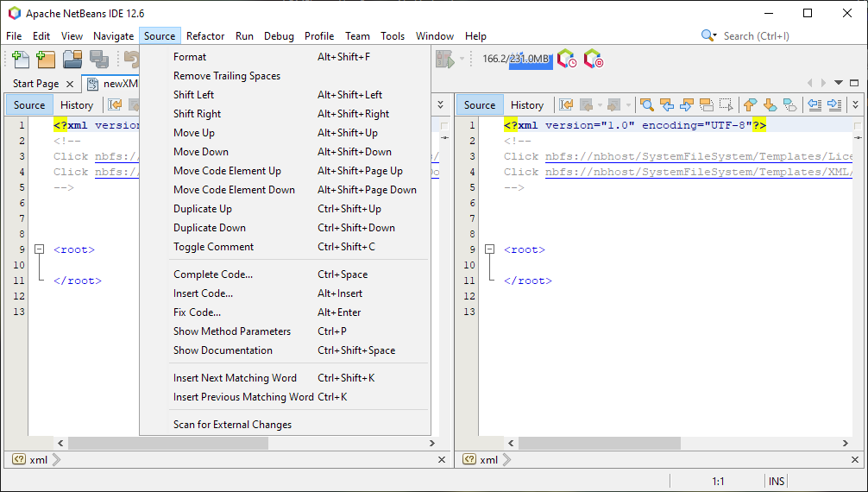Click the NetBeans cube icon with red stop badge
The height and width of the screenshot is (492, 868).
click(593, 59)
